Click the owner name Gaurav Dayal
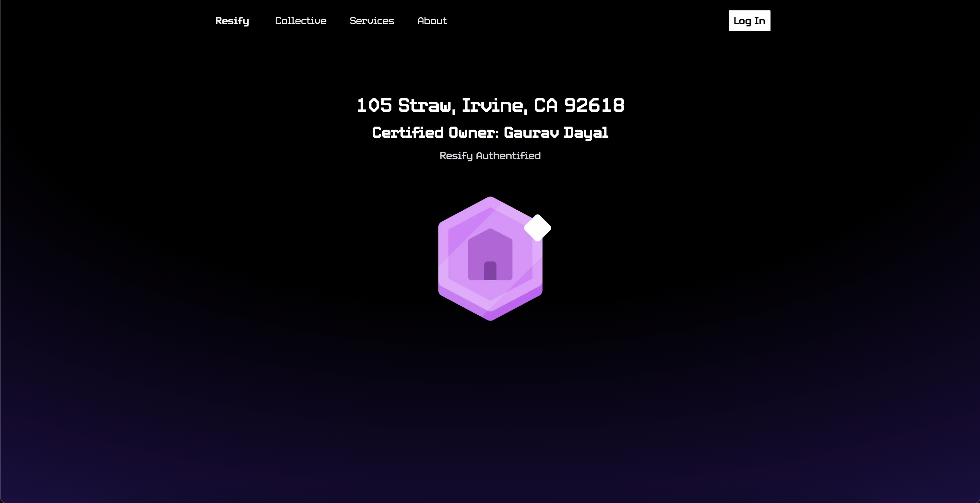980x503 pixels. [x=556, y=133]
